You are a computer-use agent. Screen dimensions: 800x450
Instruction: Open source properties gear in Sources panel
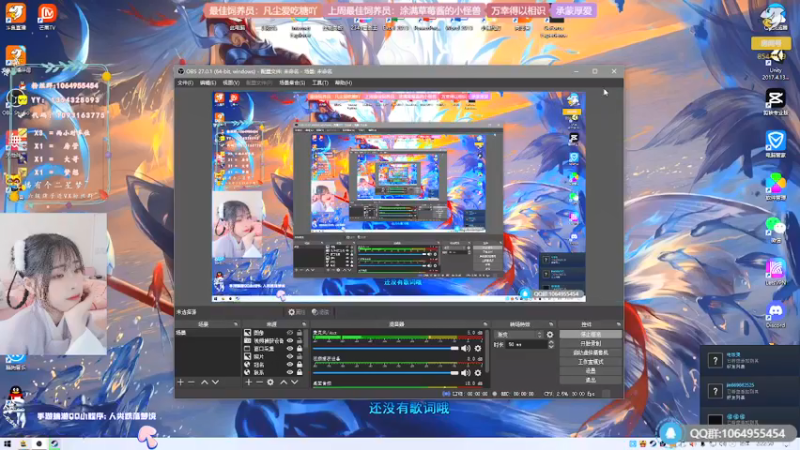270,382
